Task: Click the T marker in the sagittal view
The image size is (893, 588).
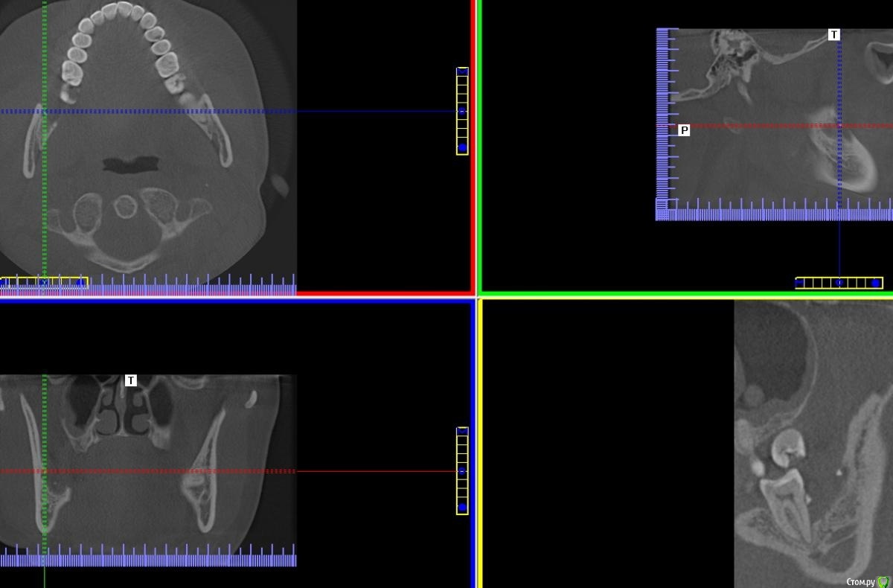Action: [834, 35]
